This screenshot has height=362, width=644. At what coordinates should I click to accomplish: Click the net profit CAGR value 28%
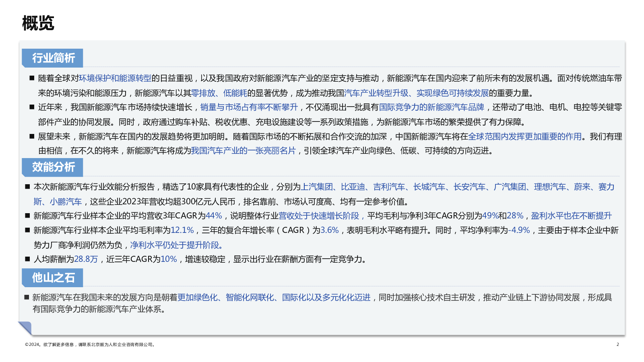(515, 216)
